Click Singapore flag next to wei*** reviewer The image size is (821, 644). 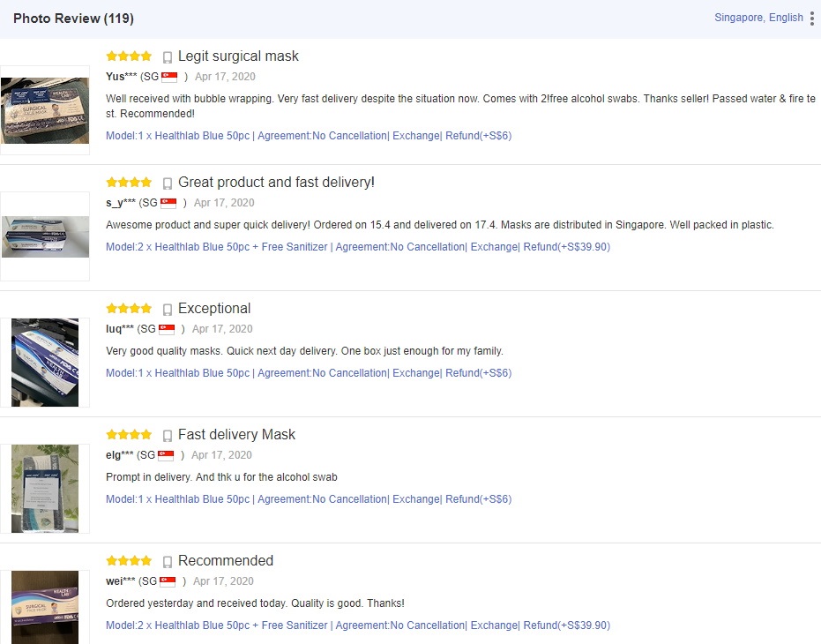pos(166,581)
